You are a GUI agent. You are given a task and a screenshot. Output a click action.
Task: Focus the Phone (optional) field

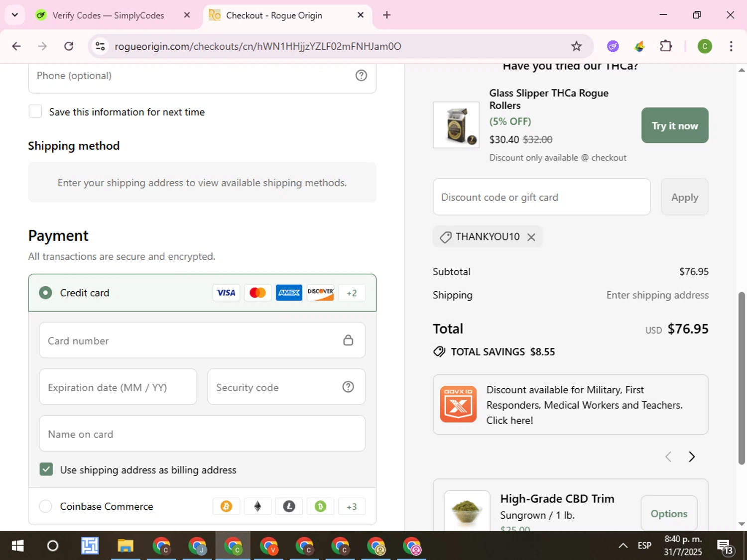click(202, 76)
